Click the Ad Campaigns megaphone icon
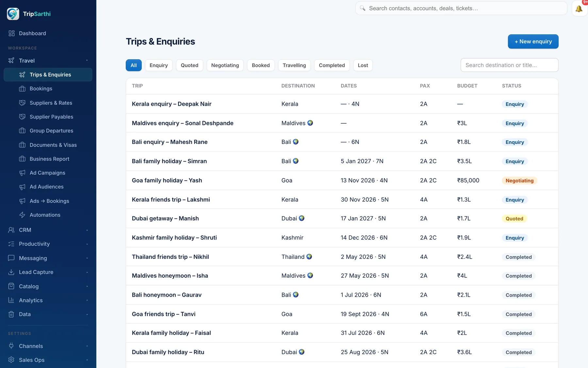This screenshot has width=588, height=368. [x=22, y=173]
